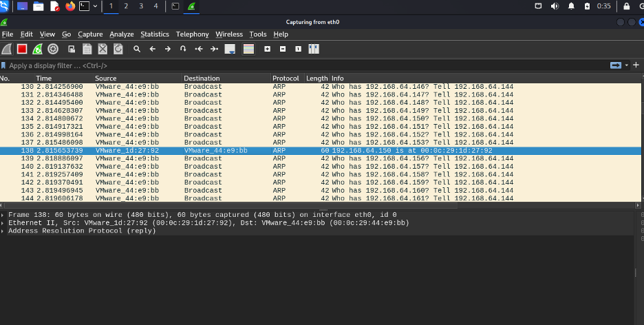The height and width of the screenshot is (325, 644).
Task: Go back to previous packet arrow
Action: [152, 49]
